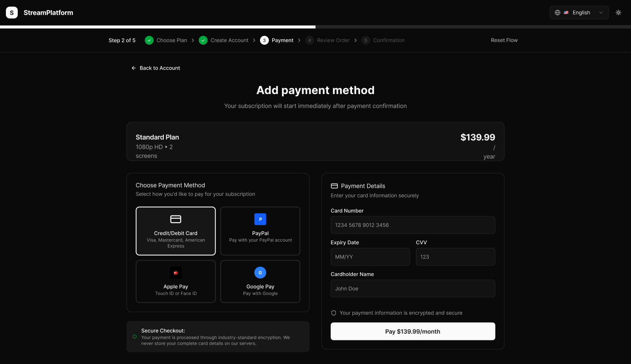The image size is (631, 364).
Task: Click the StreamPlatform logo icon
Action: click(x=11, y=12)
